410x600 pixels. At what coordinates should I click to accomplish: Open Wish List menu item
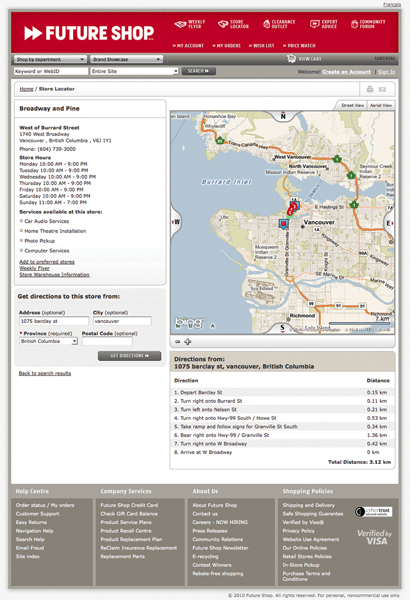tap(262, 46)
